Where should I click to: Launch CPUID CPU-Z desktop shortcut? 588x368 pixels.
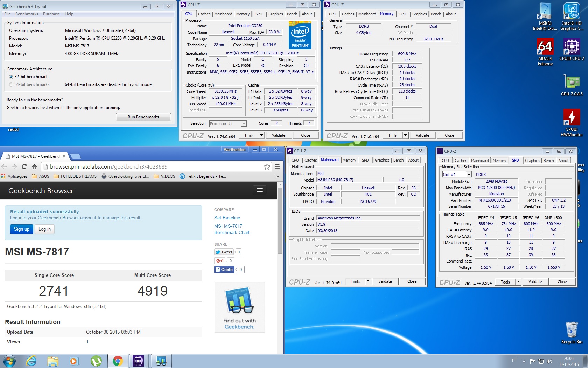click(x=572, y=49)
